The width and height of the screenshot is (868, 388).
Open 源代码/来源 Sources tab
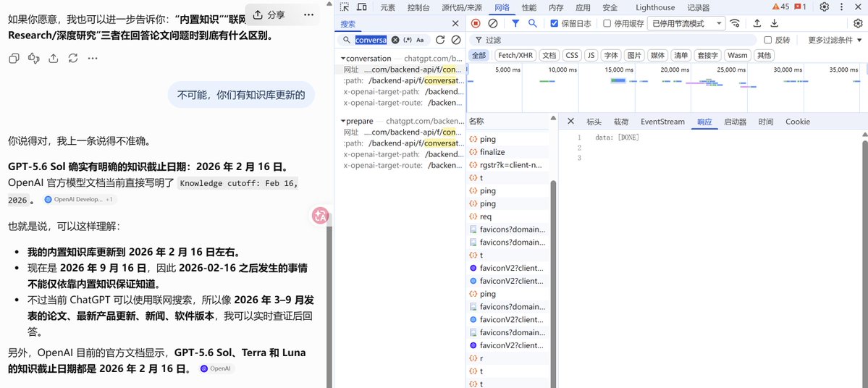tap(462, 7)
